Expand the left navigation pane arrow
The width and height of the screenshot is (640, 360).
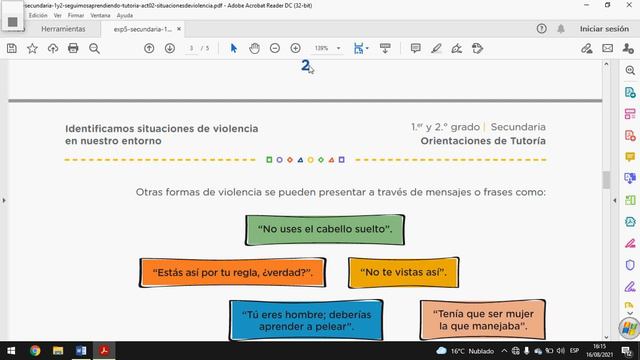tap(4, 200)
